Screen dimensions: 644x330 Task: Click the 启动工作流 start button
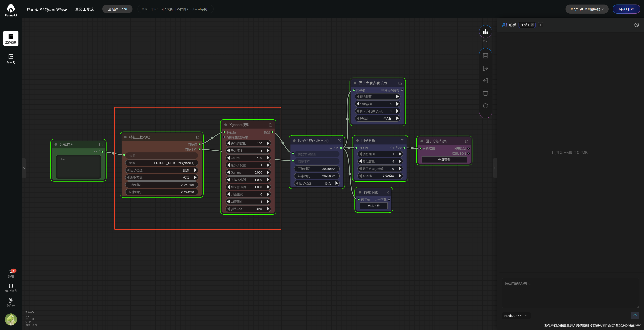(x=626, y=9)
